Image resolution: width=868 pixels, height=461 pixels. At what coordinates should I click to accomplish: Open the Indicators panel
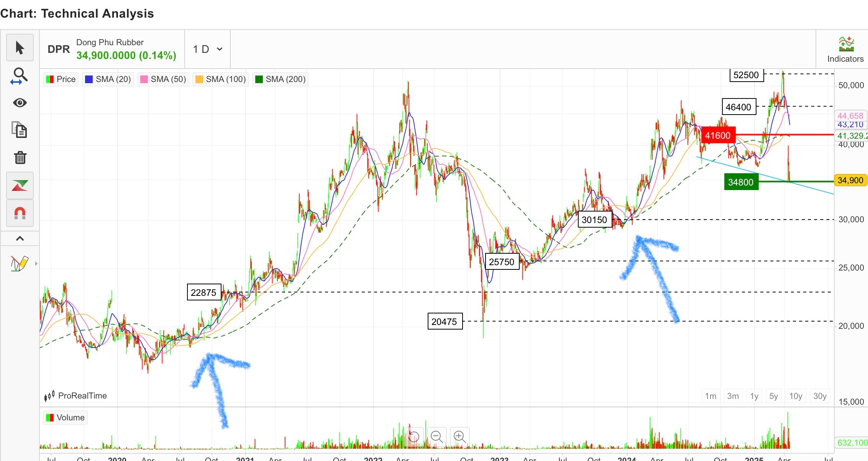point(845,50)
